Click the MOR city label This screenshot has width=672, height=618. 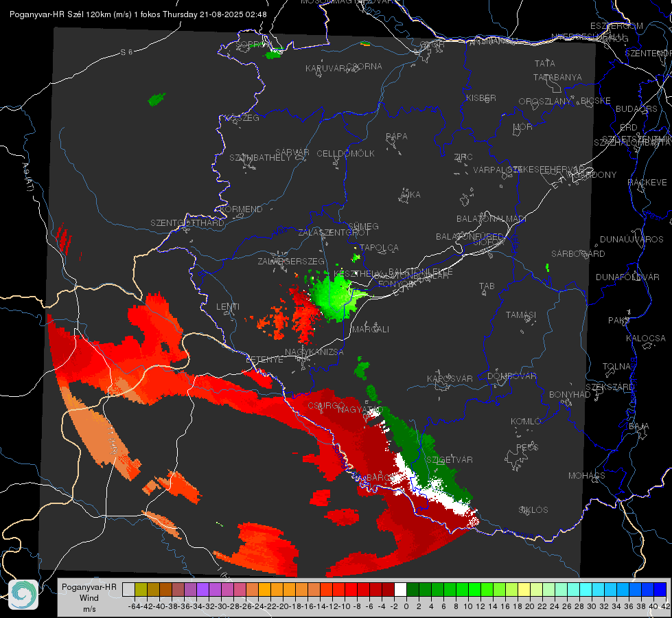(523, 126)
